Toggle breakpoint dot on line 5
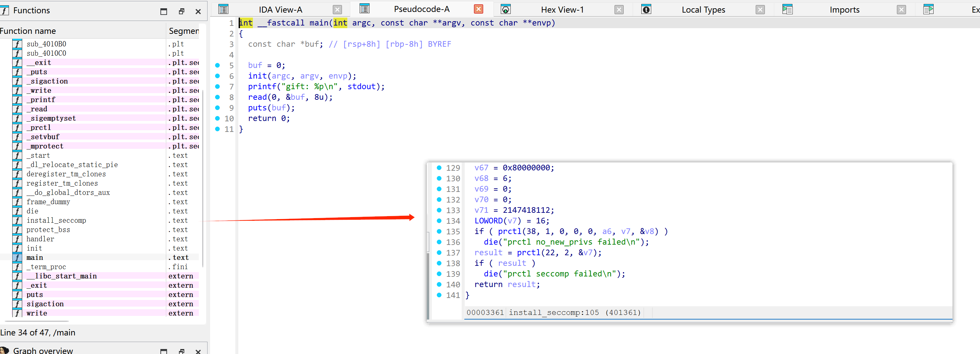 [218, 66]
